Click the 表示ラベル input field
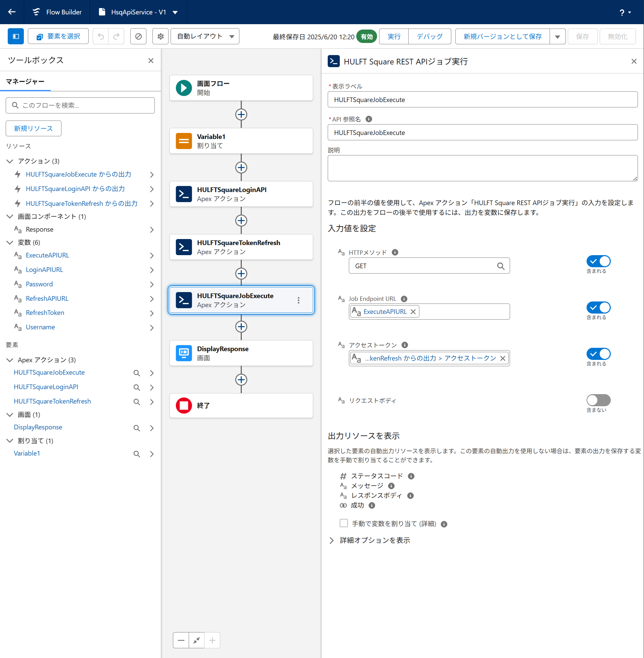The height and width of the screenshot is (658, 644). [x=482, y=100]
